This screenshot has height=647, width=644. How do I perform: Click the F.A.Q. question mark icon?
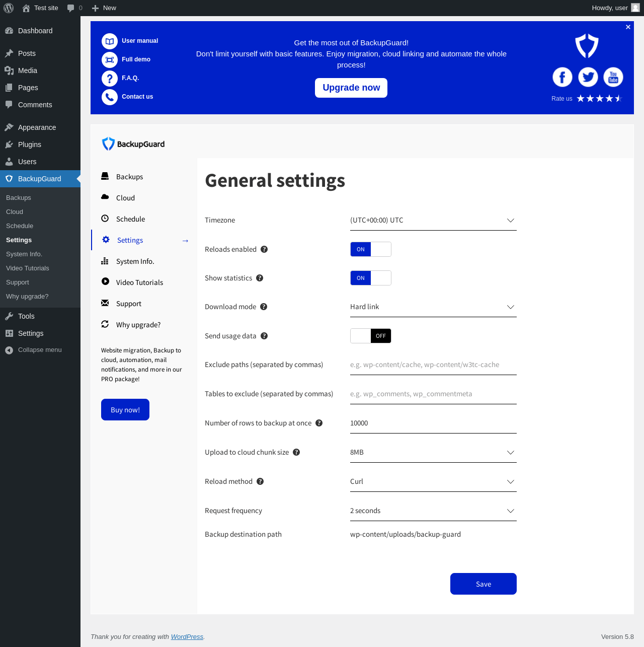pos(110,79)
